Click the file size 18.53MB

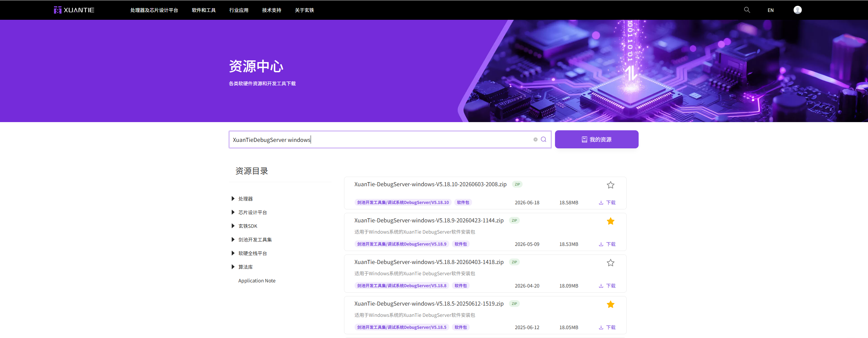tap(569, 244)
